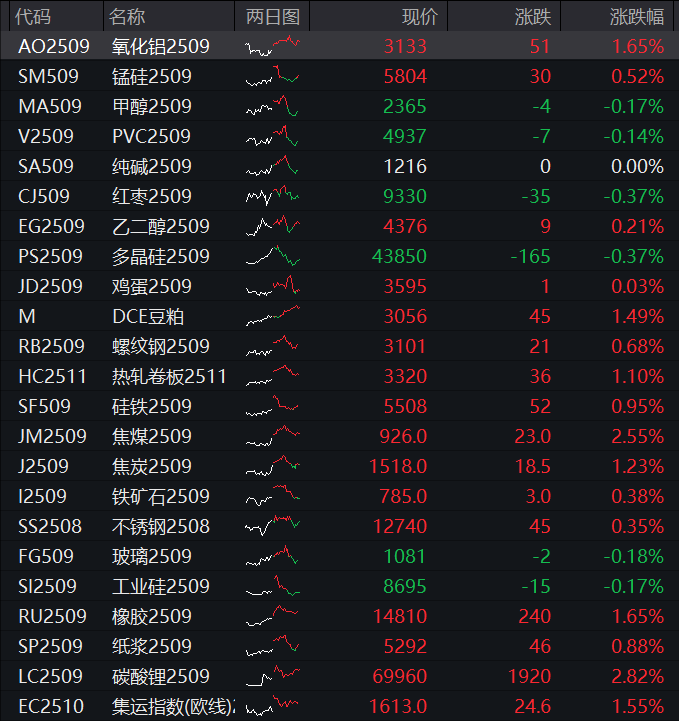Click the 1.65% change of 橡胶2509

[637, 616]
